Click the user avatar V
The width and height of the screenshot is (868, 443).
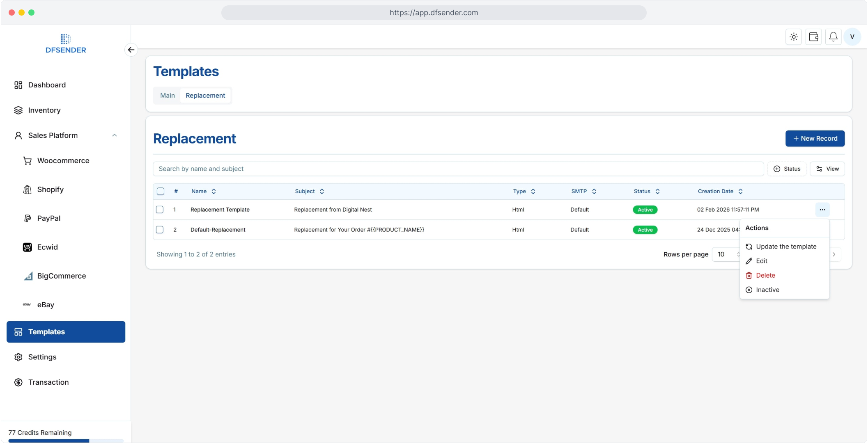pyautogui.click(x=852, y=37)
